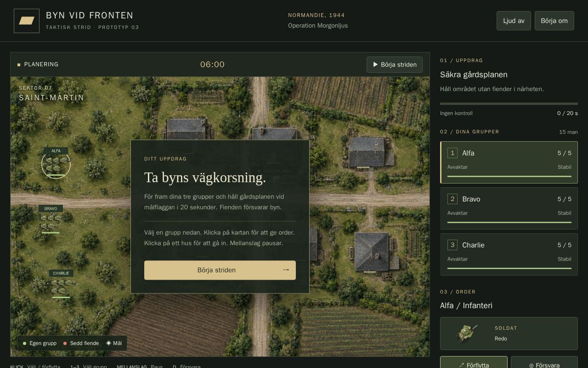Click the '06:00' timer
The image size is (588, 368).
click(212, 64)
